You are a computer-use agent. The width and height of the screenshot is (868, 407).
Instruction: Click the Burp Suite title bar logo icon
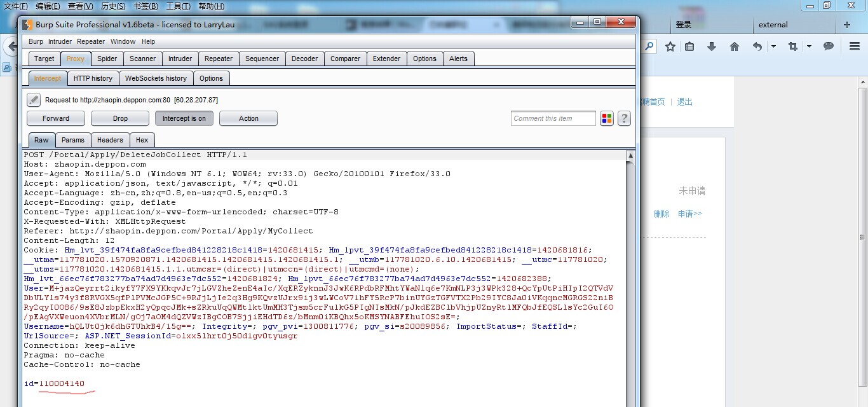[27, 25]
